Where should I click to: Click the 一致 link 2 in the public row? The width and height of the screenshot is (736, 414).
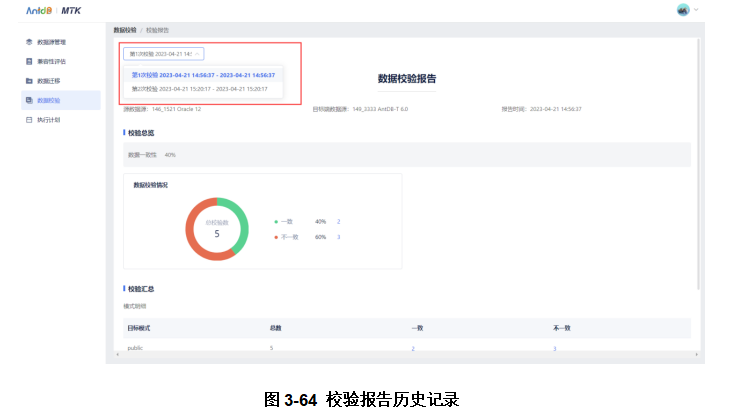click(x=413, y=348)
